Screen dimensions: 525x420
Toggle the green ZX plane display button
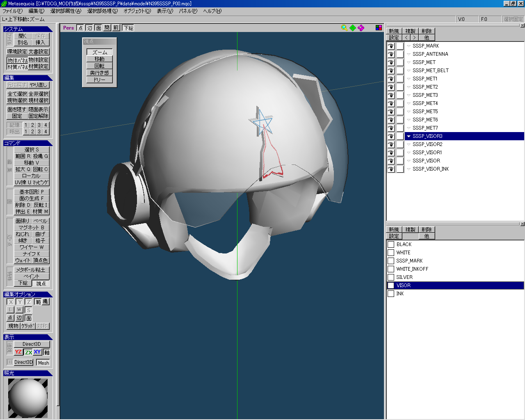(x=28, y=352)
